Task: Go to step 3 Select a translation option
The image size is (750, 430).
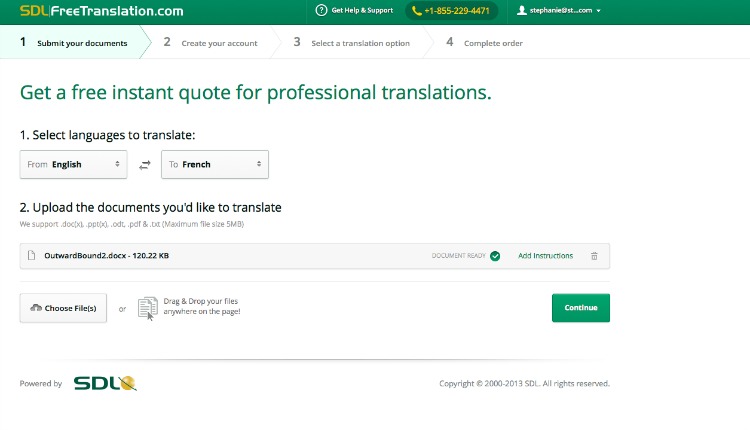Action: [x=352, y=43]
